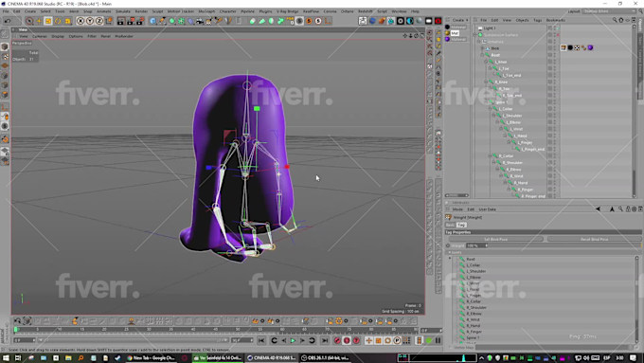The height and width of the screenshot is (363, 644).
Task: Collapse the R_Collar joint
Action: [491, 155]
